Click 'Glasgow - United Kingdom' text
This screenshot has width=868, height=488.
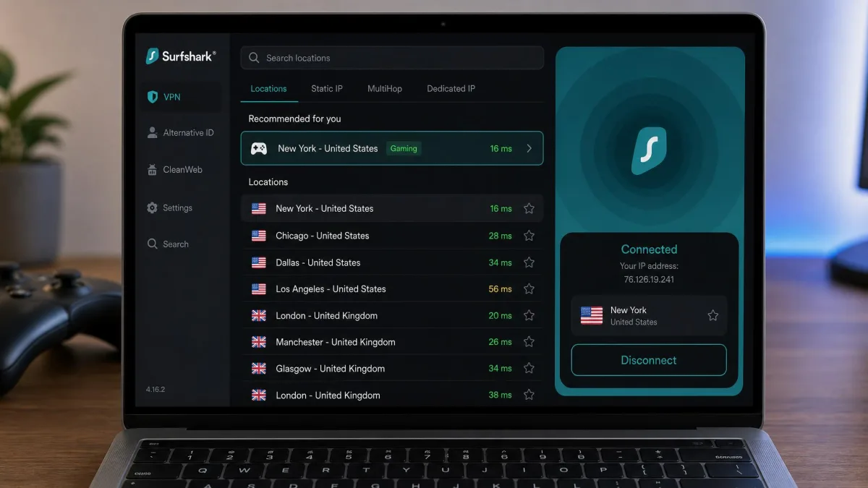tap(330, 369)
